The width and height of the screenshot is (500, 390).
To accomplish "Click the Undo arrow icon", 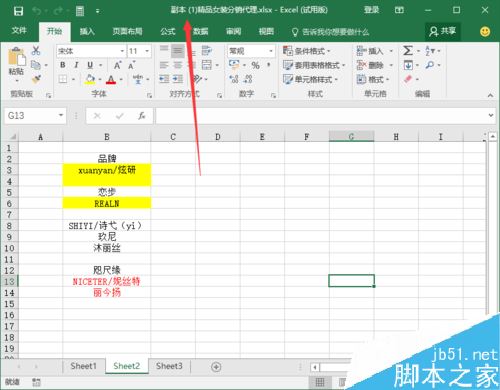I will tap(37, 11).
